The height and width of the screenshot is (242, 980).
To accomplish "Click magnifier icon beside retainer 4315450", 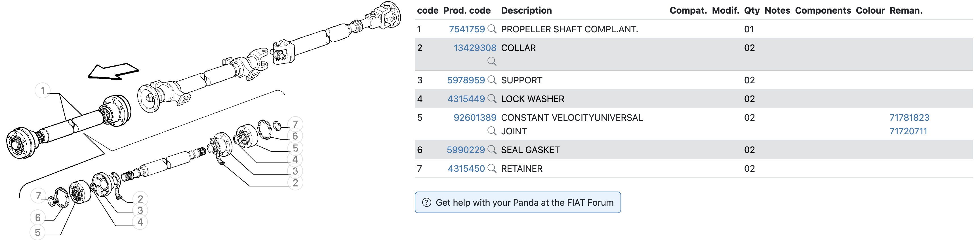I will pyautogui.click(x=492, y=168).
